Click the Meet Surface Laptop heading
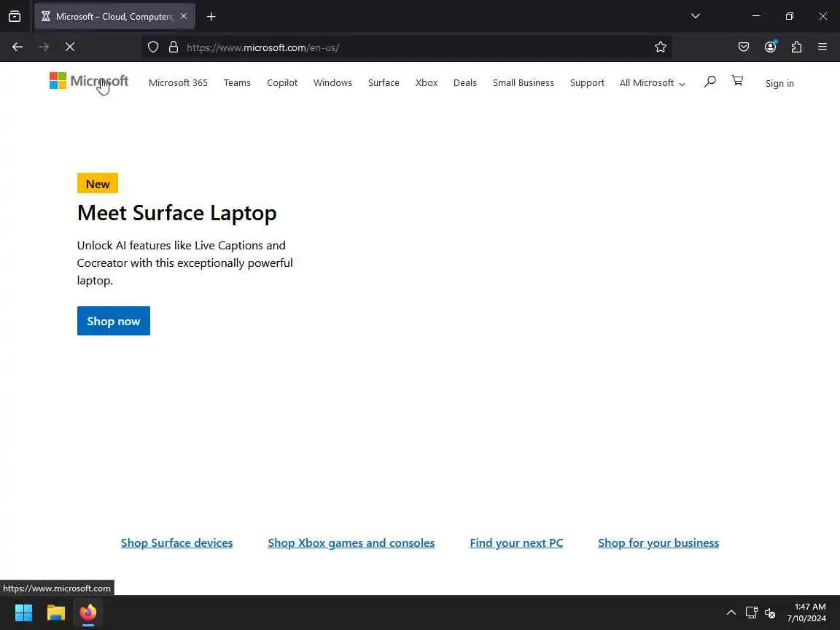 point(176,213)
